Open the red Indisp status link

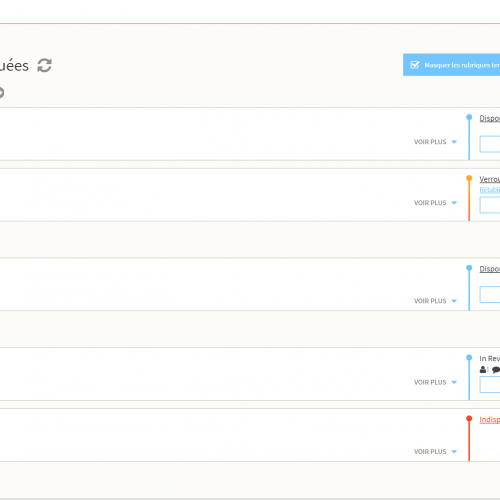(490, 420)
